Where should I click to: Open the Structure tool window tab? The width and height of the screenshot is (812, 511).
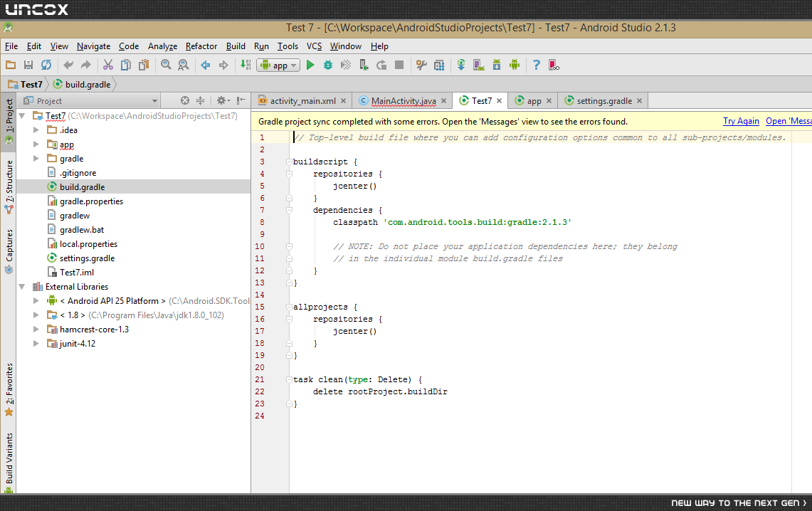9,187
